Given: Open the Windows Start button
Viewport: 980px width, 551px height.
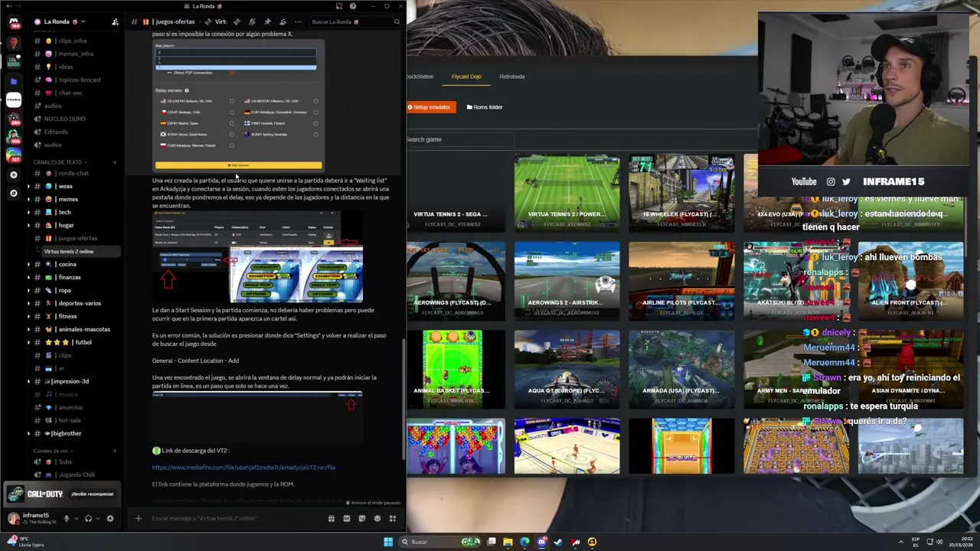Looking at the screenshot, I should point(388,542).
